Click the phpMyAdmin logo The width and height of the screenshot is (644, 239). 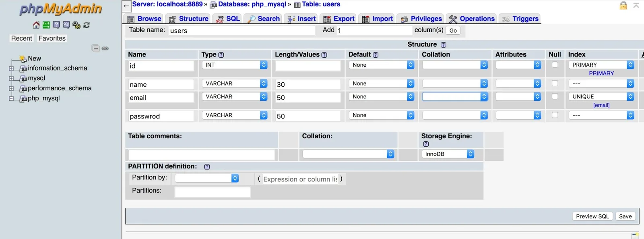(x=61, y=9)
